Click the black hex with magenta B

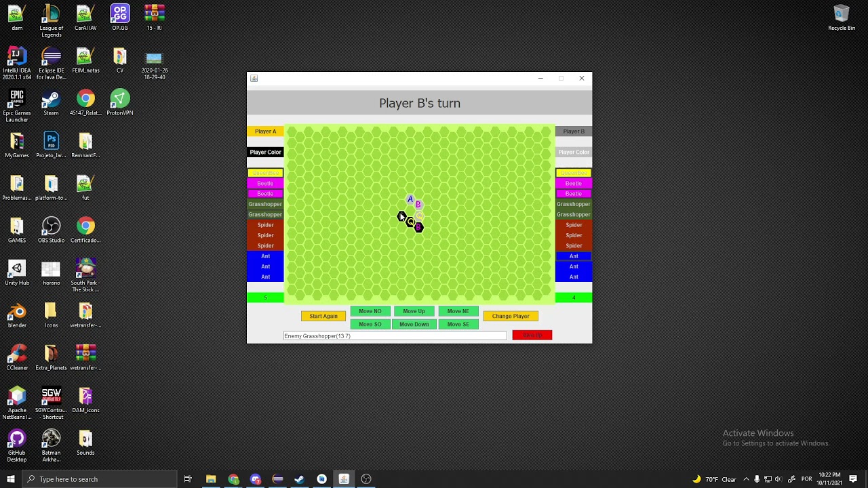(418, 228)
